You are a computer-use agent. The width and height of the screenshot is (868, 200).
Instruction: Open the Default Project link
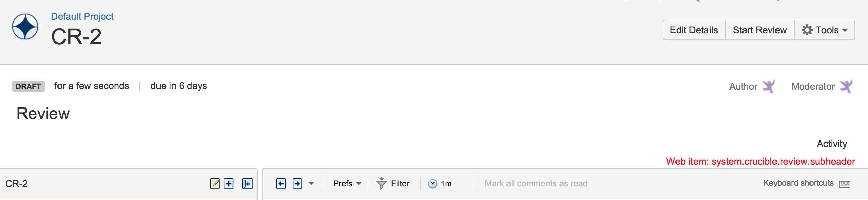point(82,16)
